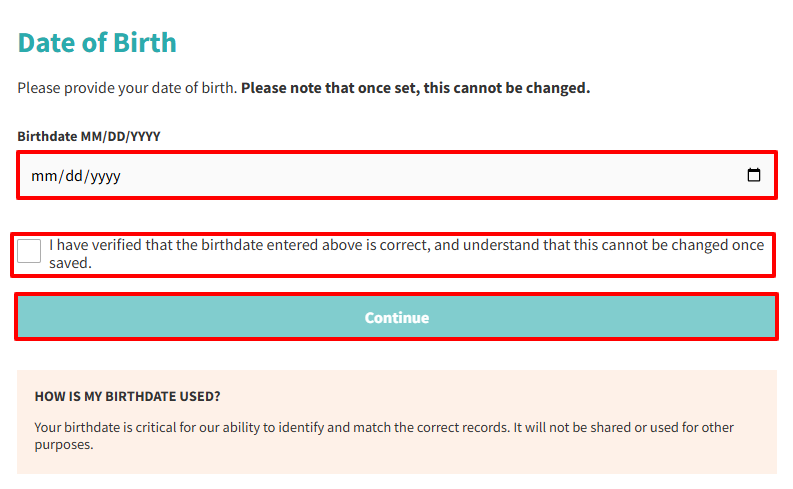793x489 pixels.
Task: Click 'purposes.' at the end of info text
Action: pos(64,445)
